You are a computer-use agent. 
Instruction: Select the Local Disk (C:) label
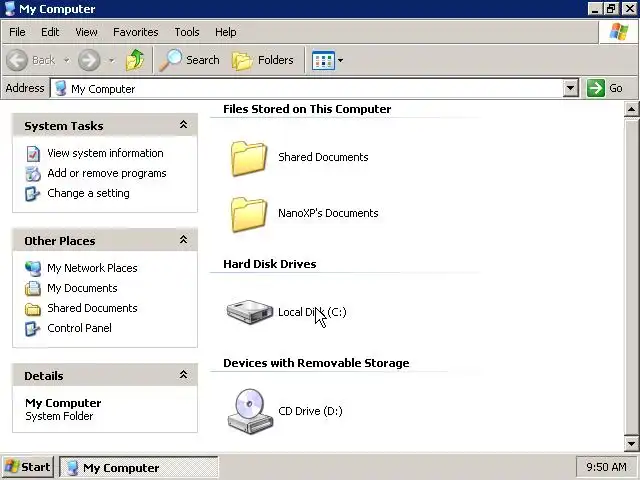tap(312, 312)
